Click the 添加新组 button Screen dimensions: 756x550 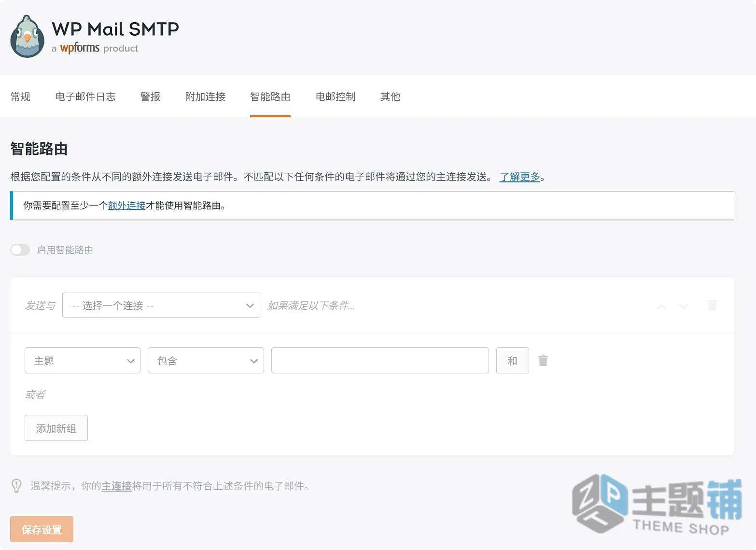click(56, 428)
